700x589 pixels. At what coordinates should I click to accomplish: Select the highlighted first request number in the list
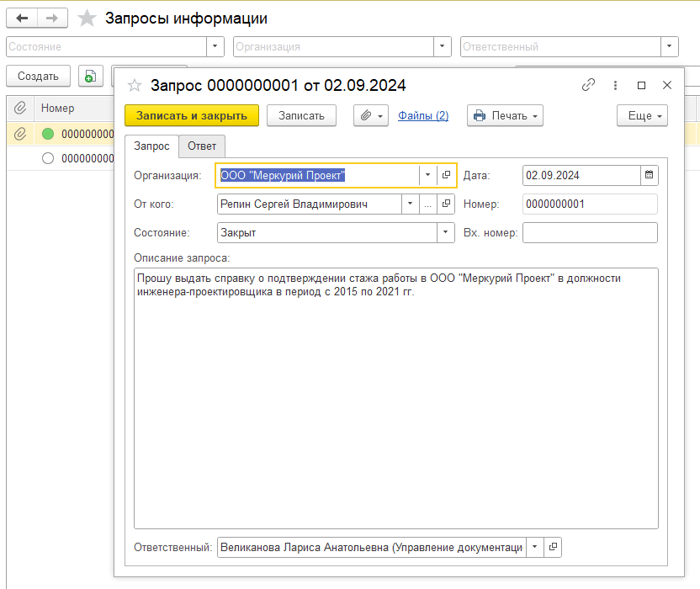point(87,134)
